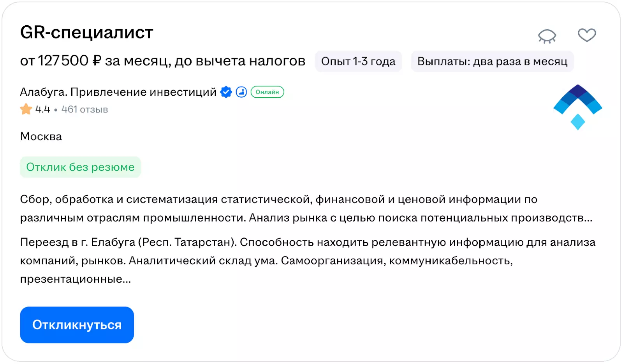Image resolution: width=623 pixels, height=364 pixels.
Task: Click the blue verified checkmark badge
Action: click(x=226, y=92)
